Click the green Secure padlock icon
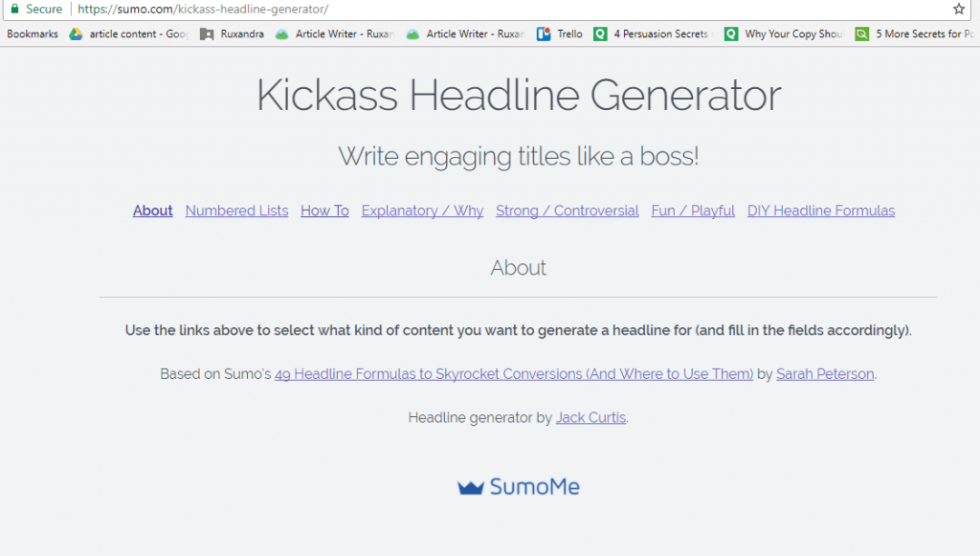 point(14,10)
